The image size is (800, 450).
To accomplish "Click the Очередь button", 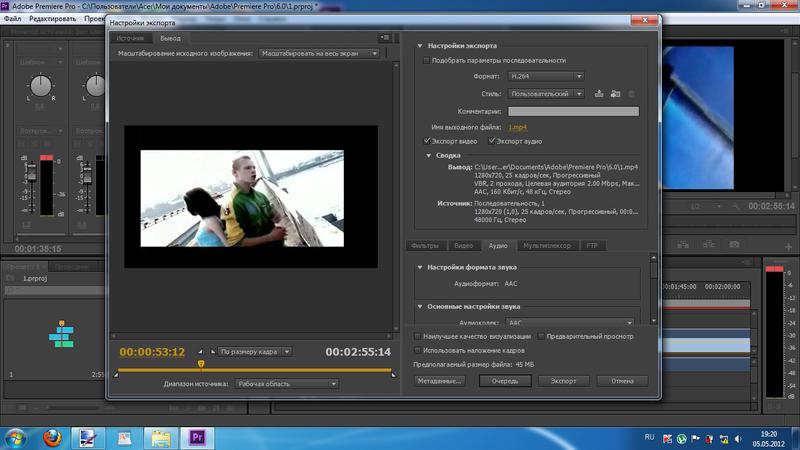I will click(x=504, y=381).
